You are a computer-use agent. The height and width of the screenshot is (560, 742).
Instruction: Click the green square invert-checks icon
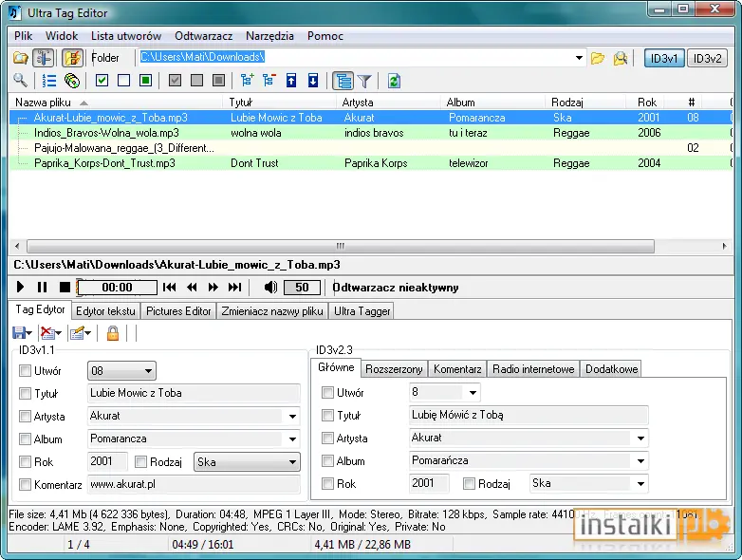click(x=146, y=81)
